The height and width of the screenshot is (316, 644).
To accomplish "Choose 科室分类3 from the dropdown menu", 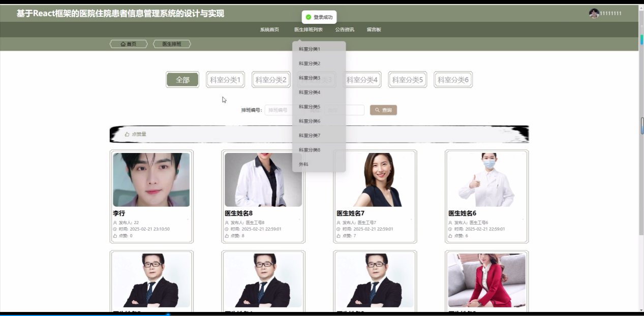I will click(x=319, y=78).
